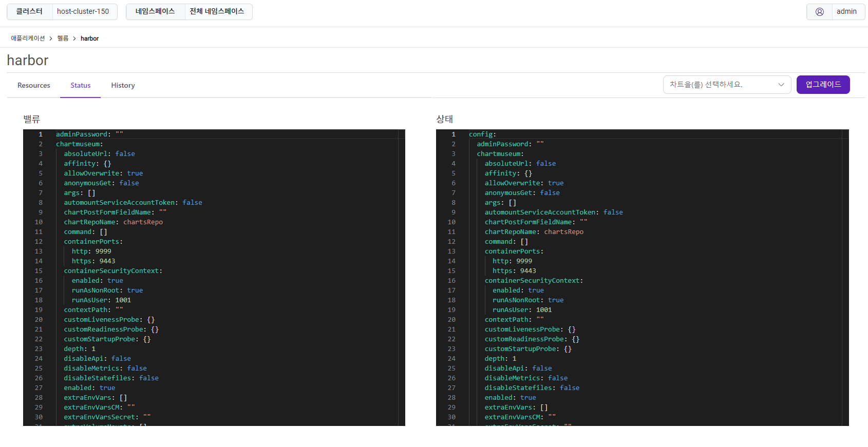Image resolution: width=868 pixels, height=447 pixels.
Task: Click containerPorts line in values editor
Action: [x=93, y=241]
